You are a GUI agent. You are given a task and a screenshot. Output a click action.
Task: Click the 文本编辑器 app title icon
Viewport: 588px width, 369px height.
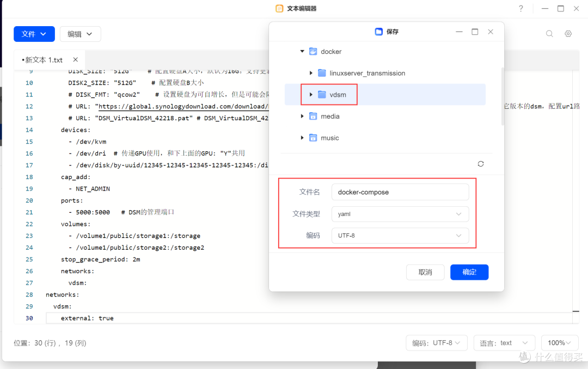click(279, 9)
